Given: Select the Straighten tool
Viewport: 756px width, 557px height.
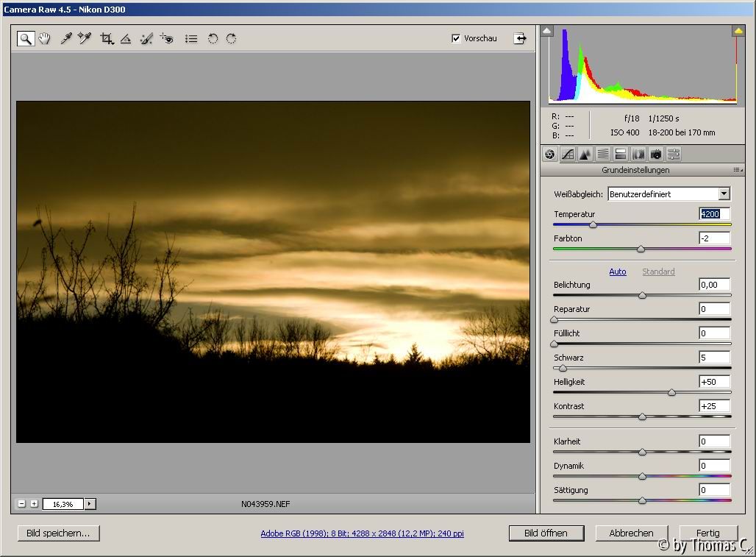Looking at the screenshot, I should point(126,39).
